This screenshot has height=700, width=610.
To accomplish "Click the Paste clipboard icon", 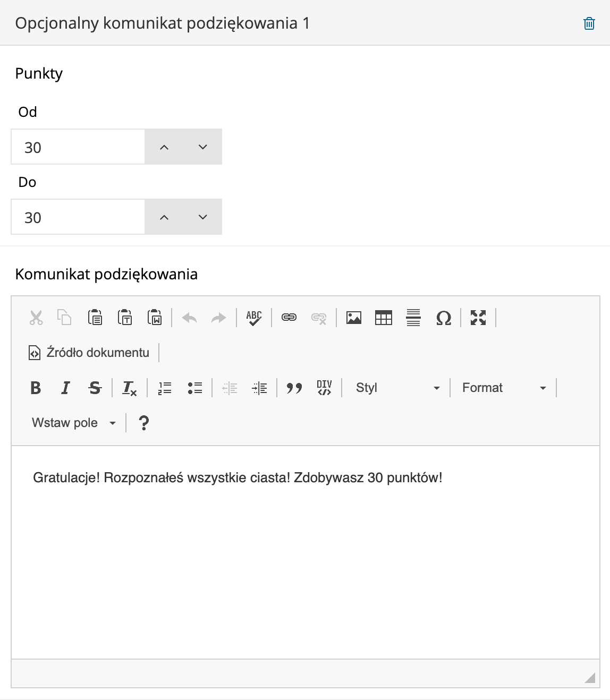I will pyautogui.click(x=95, y=318).
